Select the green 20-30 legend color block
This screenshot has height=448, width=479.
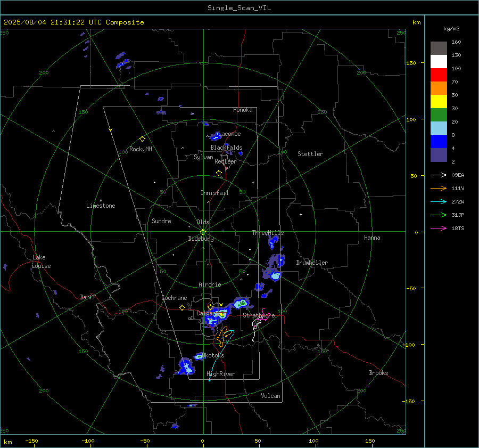pyautogui.click(x=439, y=115)
